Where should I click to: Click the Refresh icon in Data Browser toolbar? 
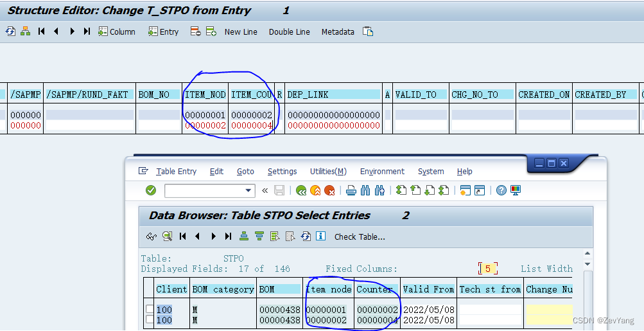point(306,237)
